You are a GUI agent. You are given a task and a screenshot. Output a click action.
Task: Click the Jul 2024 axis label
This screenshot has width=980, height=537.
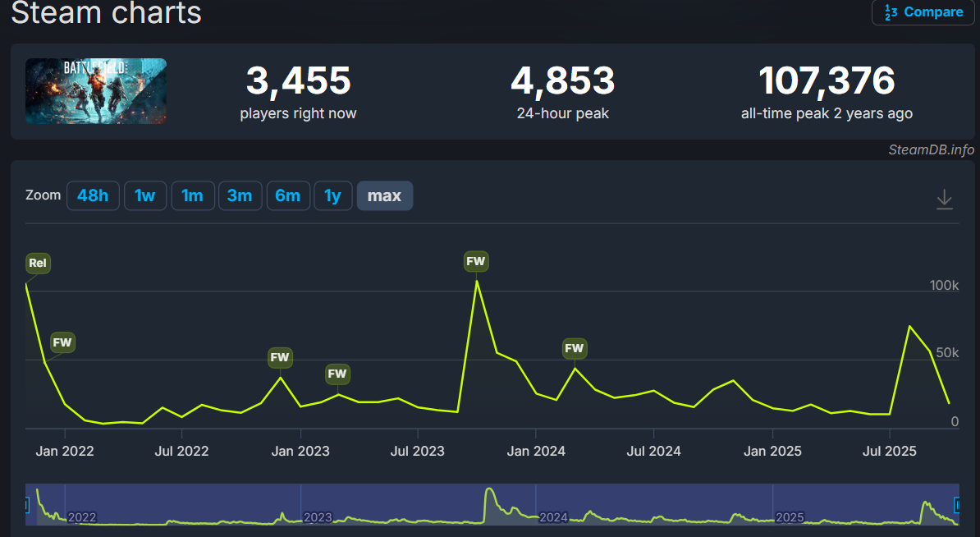[x=654, y=452]
